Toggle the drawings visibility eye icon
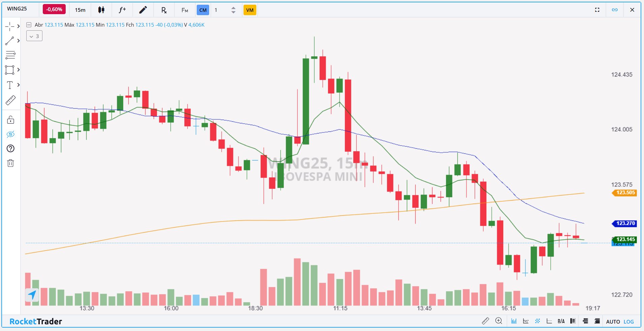This screenshot has height=331, width=644. tap(10, 134)
